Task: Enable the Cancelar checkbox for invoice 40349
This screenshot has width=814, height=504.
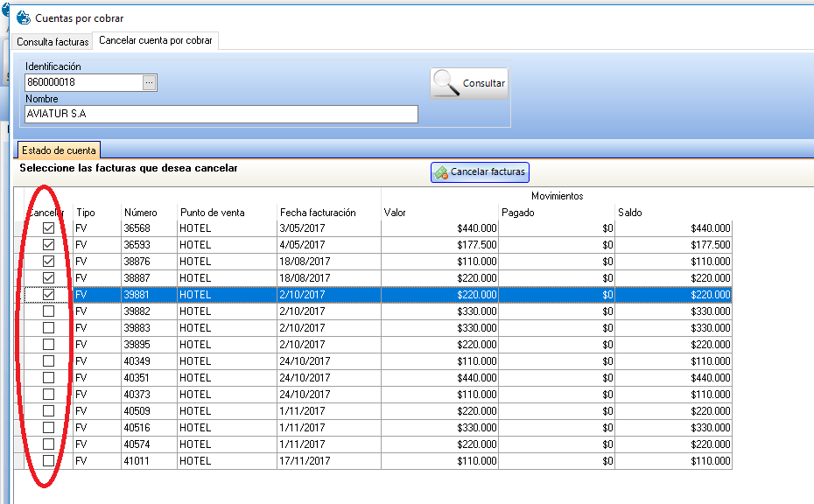Action: (49, 361)
